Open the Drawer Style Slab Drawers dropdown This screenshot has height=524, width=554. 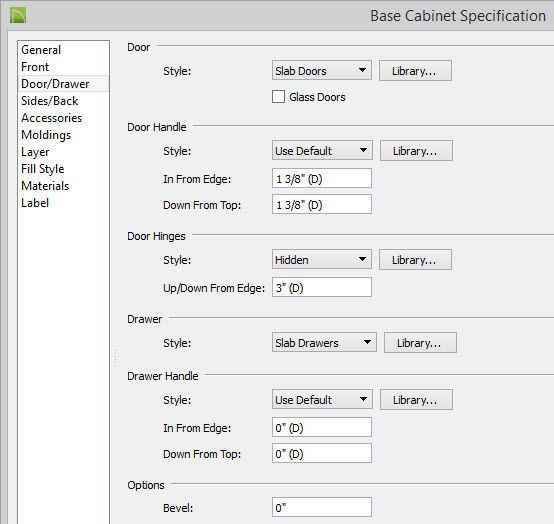pos(324,342)
